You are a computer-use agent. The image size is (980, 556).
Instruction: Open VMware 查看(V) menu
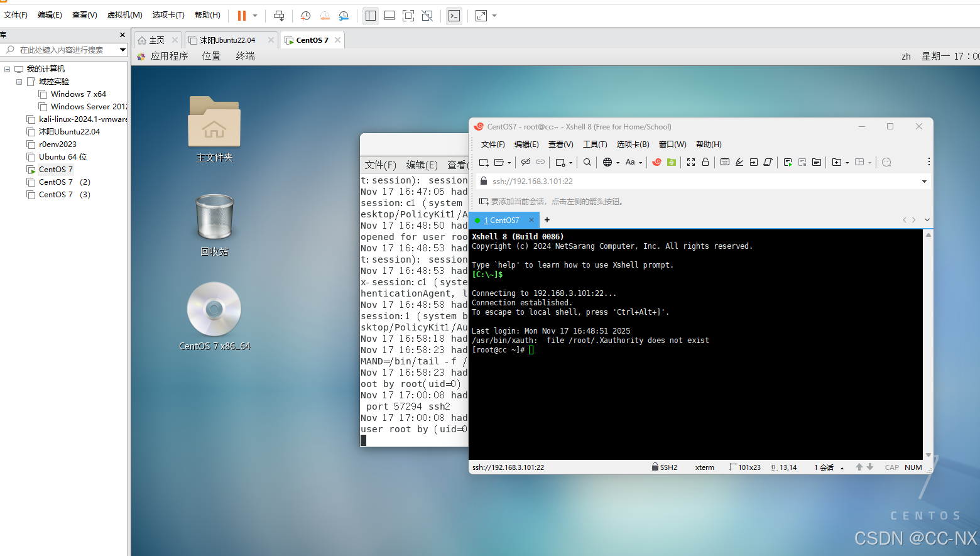pyautogui.click(x=84, y=15)
